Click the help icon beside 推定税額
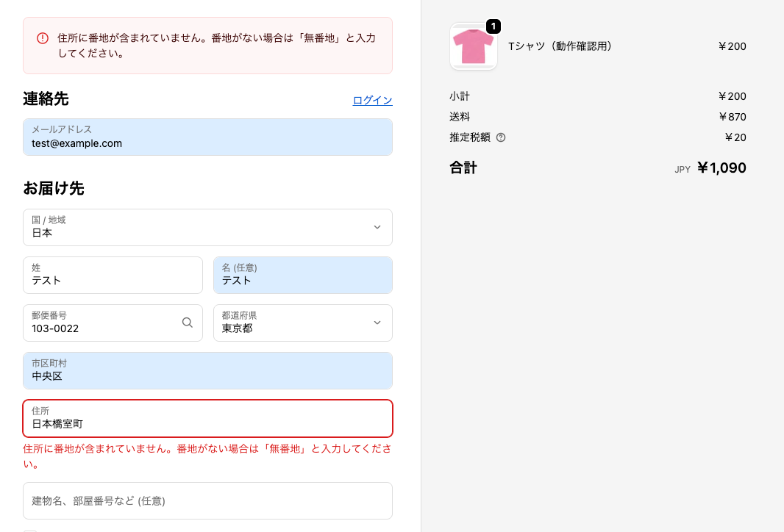 pyautogui.click(x=501, y=137)
